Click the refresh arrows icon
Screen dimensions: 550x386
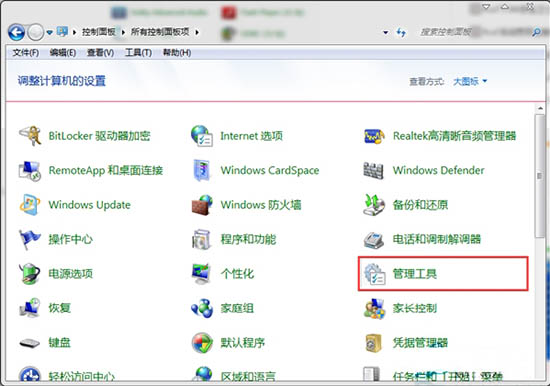coord(401,33)
